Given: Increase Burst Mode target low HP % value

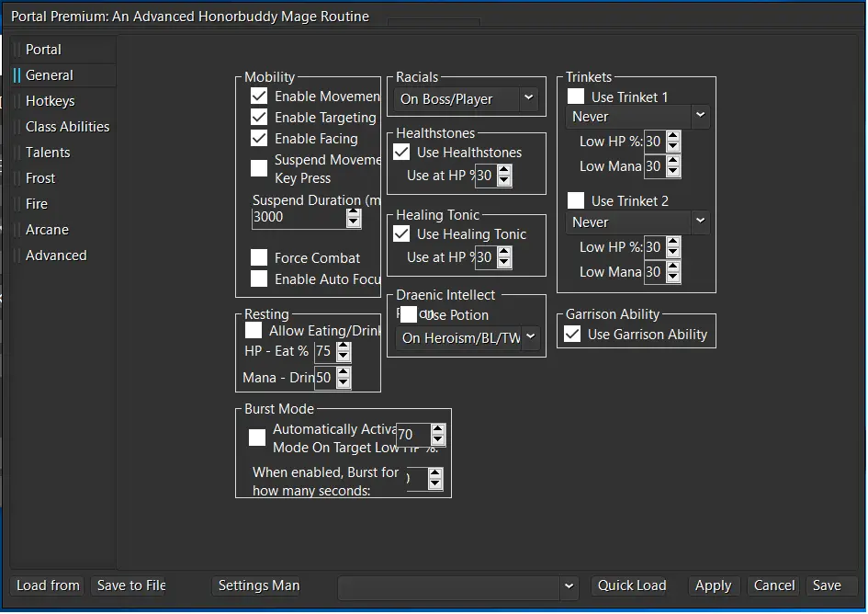Looking at the screenshot, I should point(438,429).
